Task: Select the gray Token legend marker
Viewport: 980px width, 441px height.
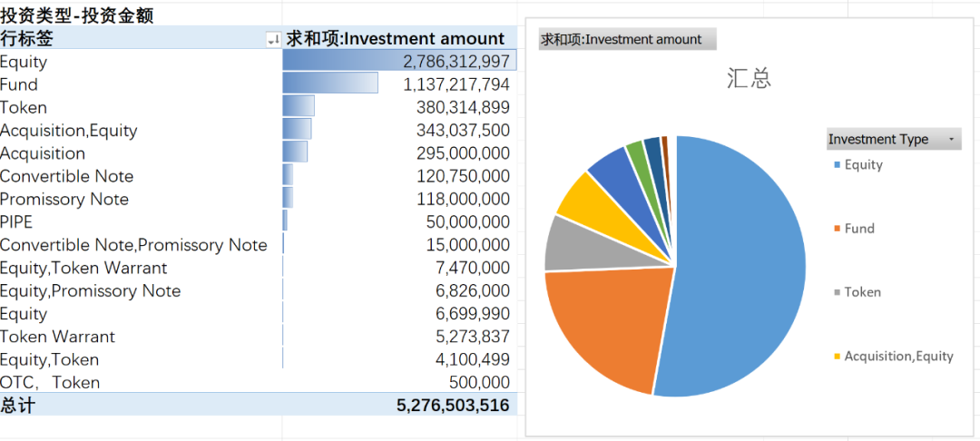Action: 838,293
